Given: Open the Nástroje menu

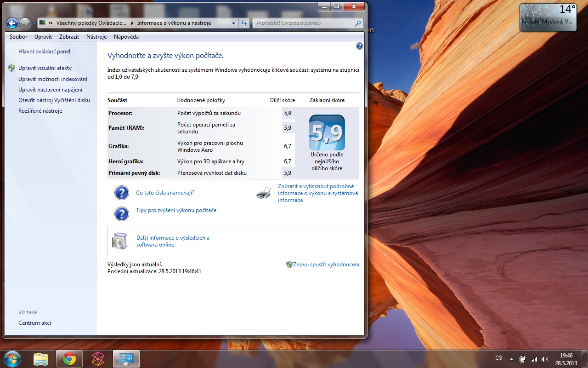Looking at the screenshot, I should coord(96,37).
